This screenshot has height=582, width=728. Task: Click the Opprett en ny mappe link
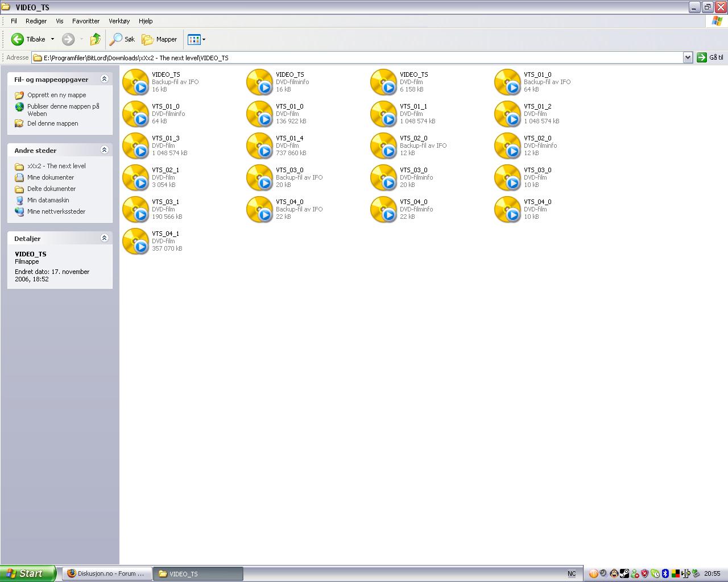pos(56,95)
